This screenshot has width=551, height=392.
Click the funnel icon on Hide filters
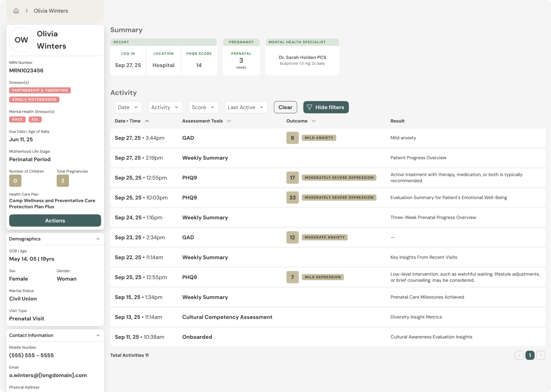[310, 107]
